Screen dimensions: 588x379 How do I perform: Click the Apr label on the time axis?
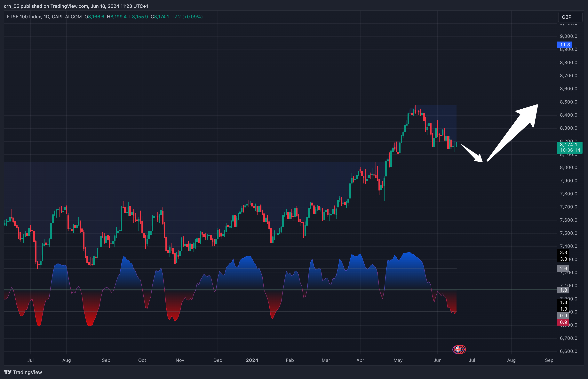click(x=360, y=360)
